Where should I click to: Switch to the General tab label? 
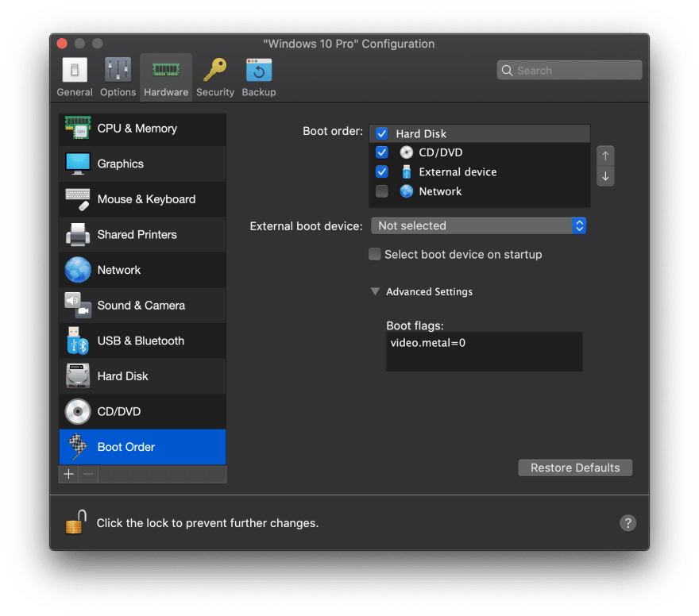[x=75, y=92]
